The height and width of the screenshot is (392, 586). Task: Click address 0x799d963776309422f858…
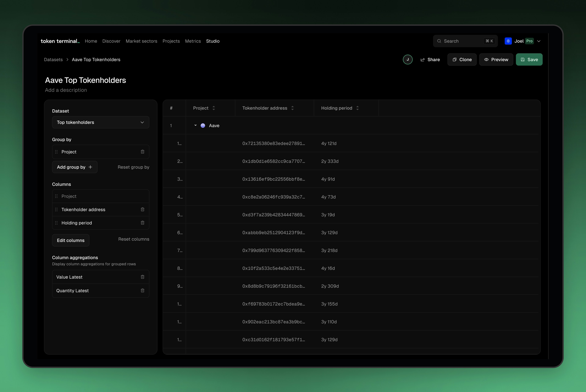[274, 250]
